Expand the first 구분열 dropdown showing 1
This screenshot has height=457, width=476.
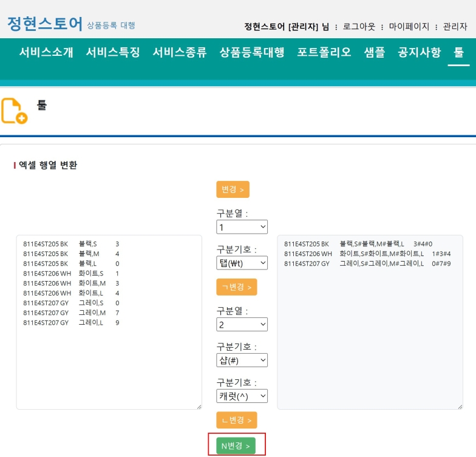(x=242, y=227)
